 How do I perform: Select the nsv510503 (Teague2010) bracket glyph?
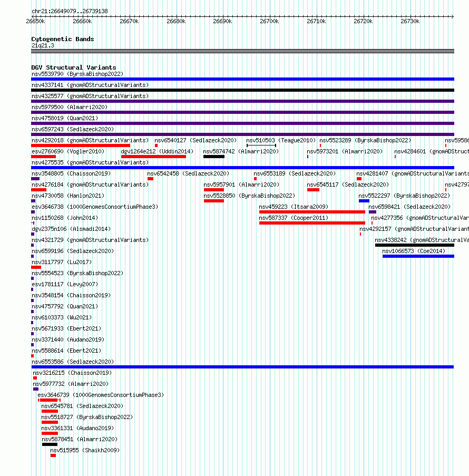click(x=261, y=145)
